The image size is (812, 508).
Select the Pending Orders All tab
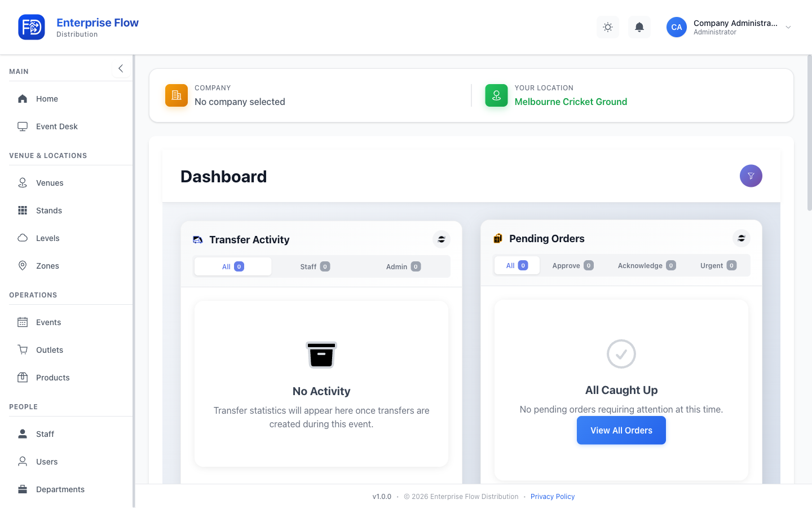(517, 265)
